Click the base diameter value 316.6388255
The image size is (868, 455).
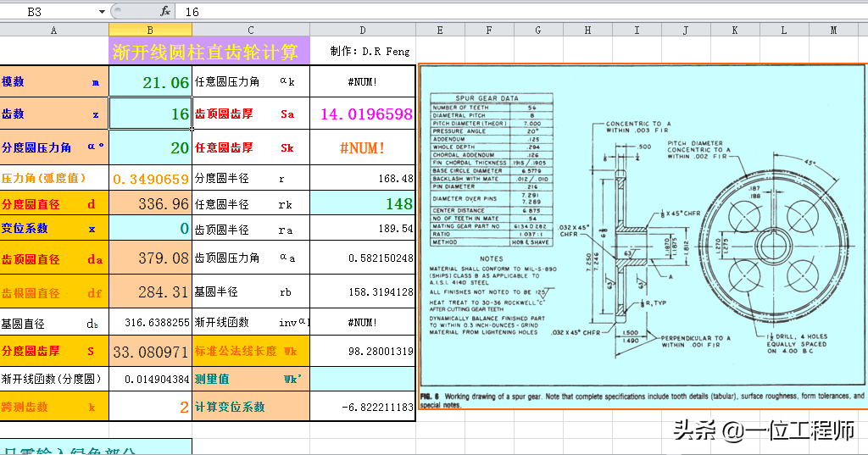click(x=150, y=322)
